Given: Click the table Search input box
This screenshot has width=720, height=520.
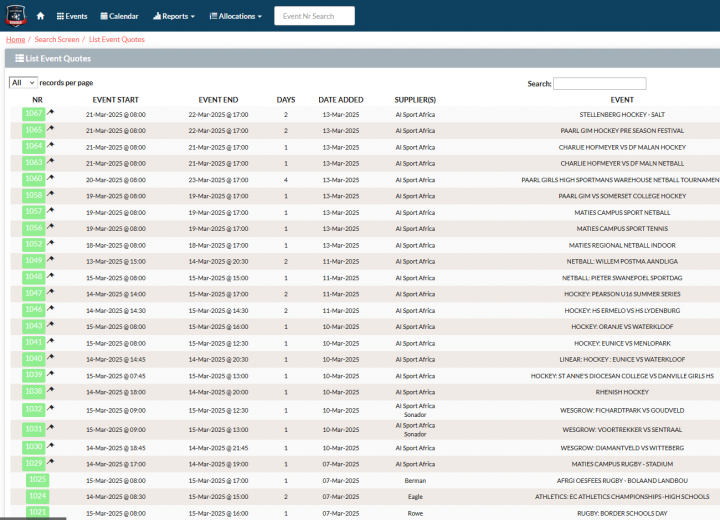Looking at the screenshot, I should (x=600, y=84).
